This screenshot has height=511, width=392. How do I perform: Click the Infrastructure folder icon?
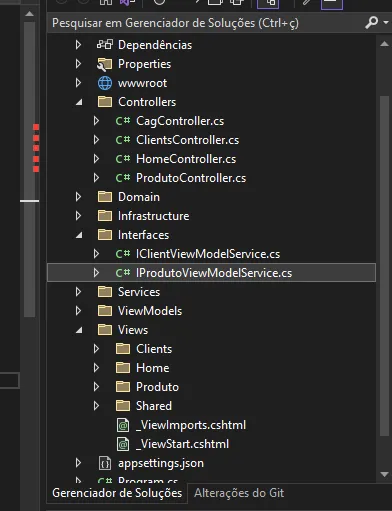(105, 216)
